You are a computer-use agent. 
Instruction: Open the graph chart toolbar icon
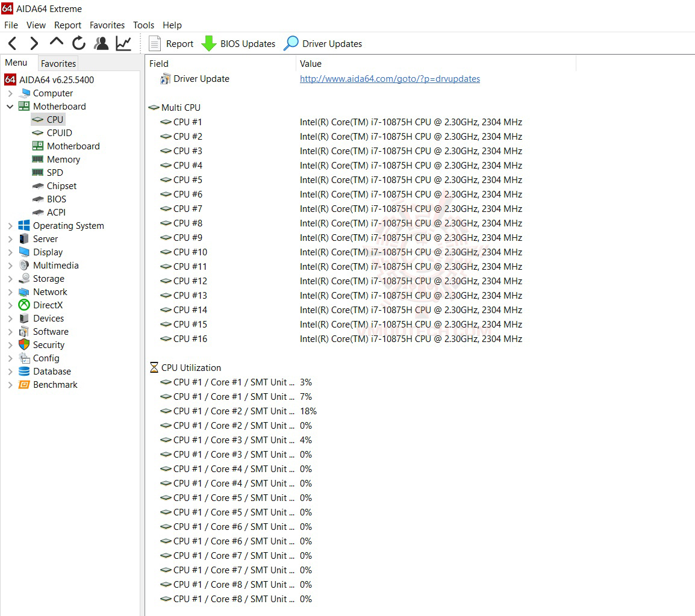point(123,43)
